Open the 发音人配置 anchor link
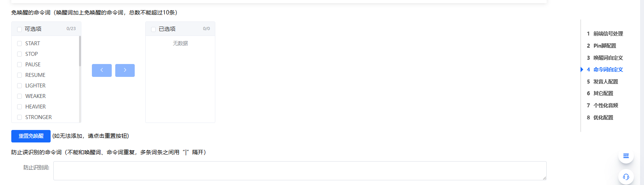The height and width of the screenshot is (185, 644). (605, 82)
